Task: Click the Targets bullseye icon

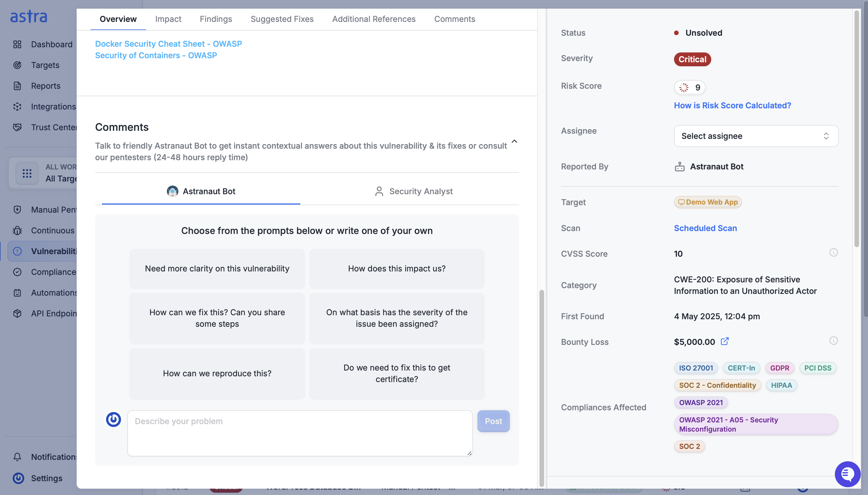Action: click(17, 65)
